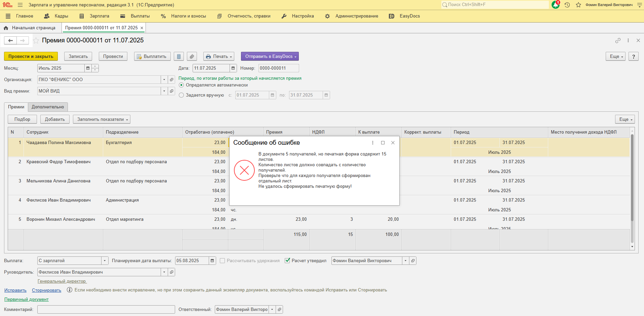
Task: Select 'Задается вручную' radio option
Action: (182, 95)
